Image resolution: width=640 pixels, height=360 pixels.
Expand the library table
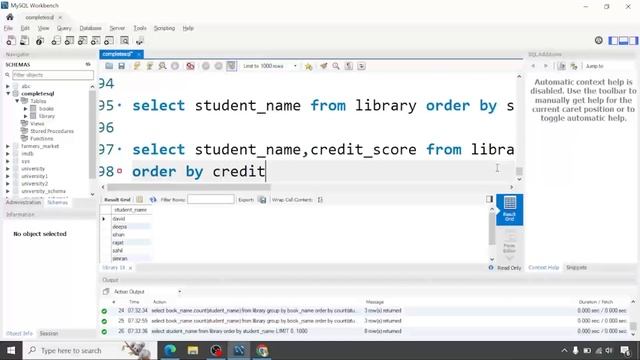point(26,116)
